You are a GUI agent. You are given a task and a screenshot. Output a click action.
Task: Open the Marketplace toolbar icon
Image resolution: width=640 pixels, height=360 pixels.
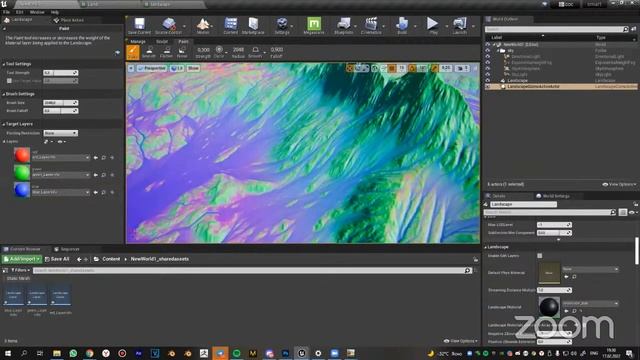tap(253, 26)
